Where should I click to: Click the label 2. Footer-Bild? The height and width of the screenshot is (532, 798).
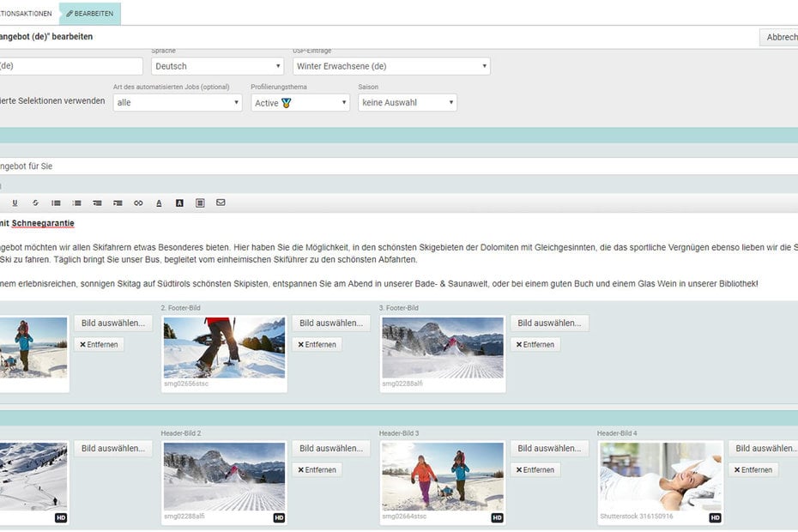(x=181, y=308)
